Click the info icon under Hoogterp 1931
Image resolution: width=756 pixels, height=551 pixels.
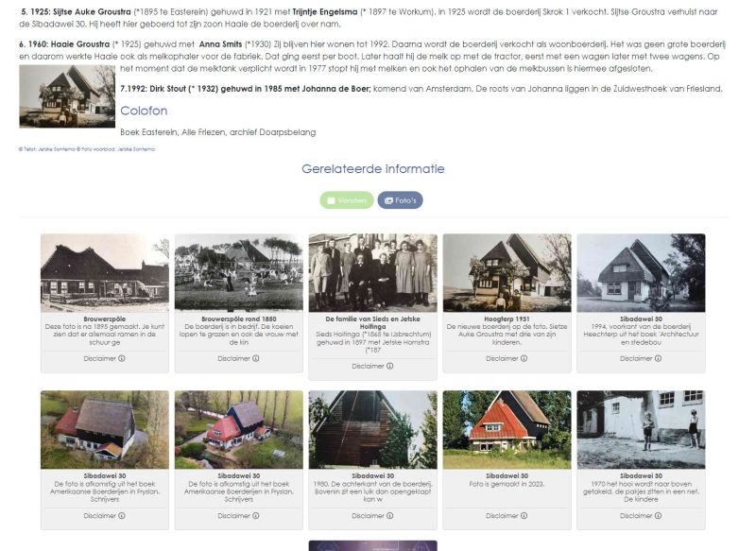click(524, 358)
